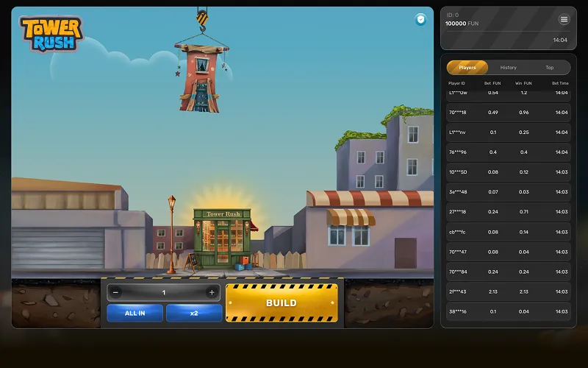Screen dimensions: 588x368
Task: Click the crane hook at top
Action: tap(202, 16)
